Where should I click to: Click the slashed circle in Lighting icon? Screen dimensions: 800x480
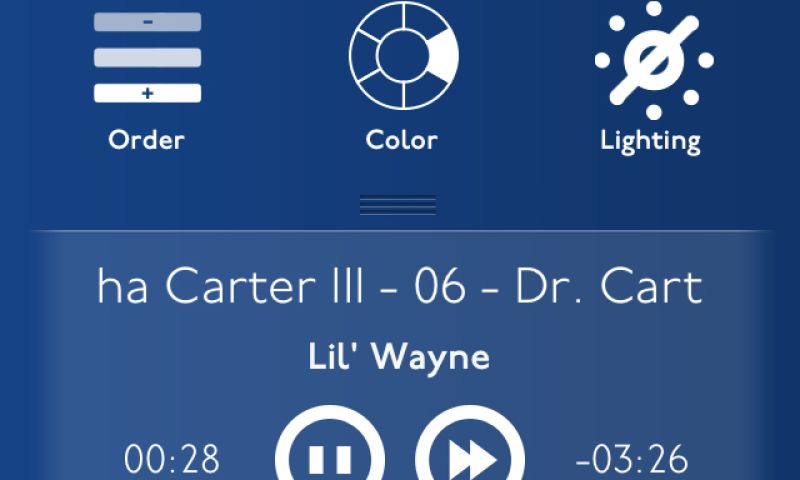[x=654, y=60]
